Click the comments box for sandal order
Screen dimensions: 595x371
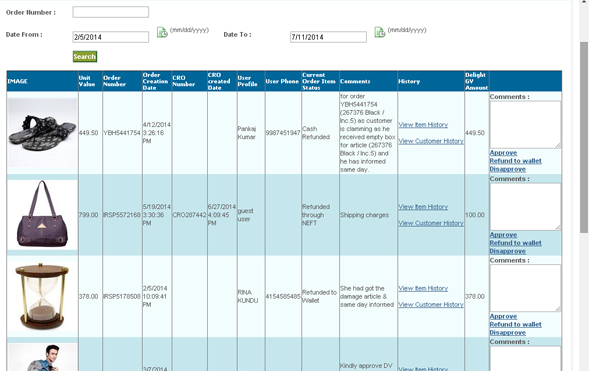click(525, 125)
